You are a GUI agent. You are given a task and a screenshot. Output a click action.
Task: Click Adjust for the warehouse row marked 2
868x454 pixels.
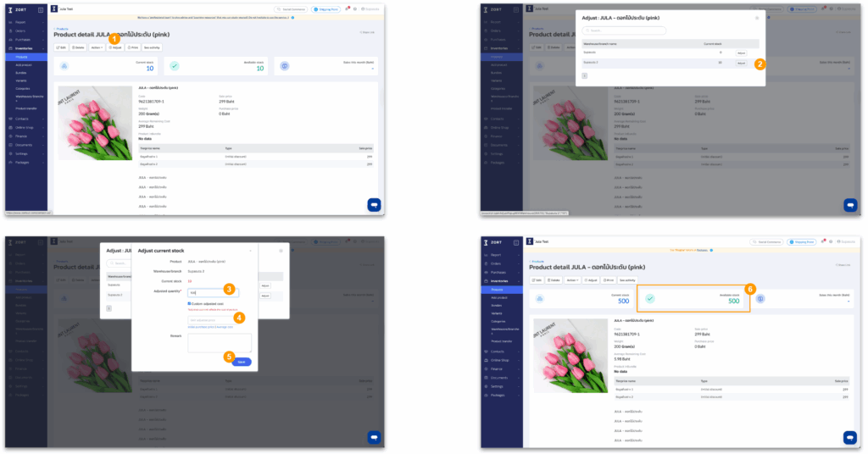click(x=740, y=64)
